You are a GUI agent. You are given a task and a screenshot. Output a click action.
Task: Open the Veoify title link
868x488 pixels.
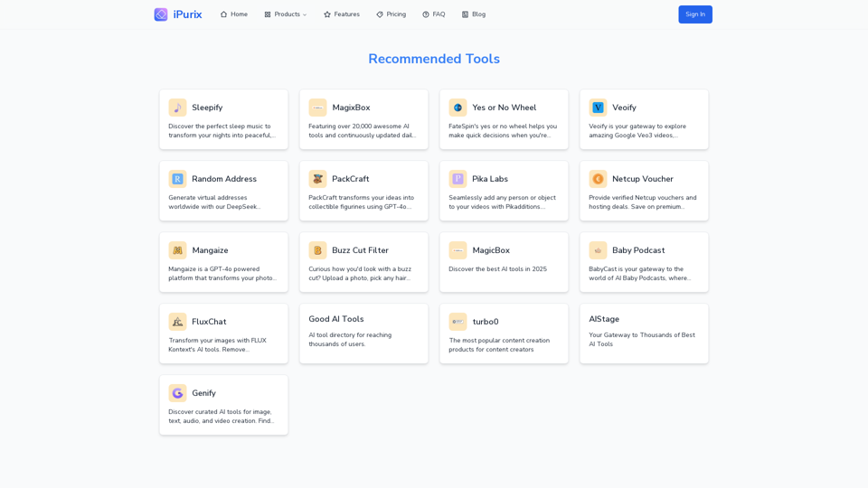tap(624, 108)
